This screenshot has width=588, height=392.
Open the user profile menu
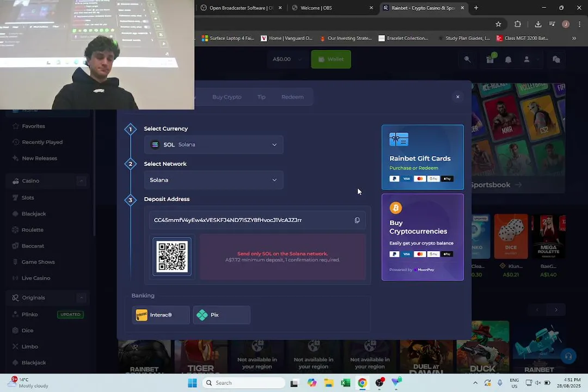527,59
